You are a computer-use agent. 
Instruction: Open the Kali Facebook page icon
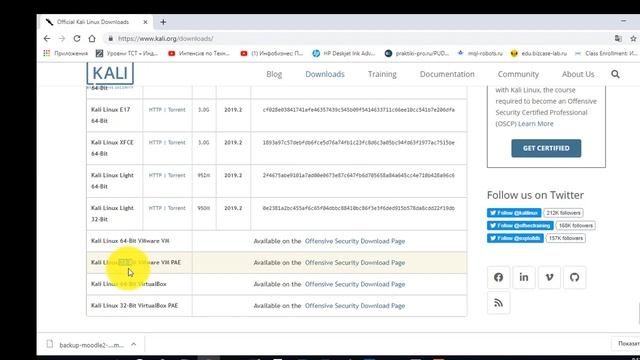point(498,277)
